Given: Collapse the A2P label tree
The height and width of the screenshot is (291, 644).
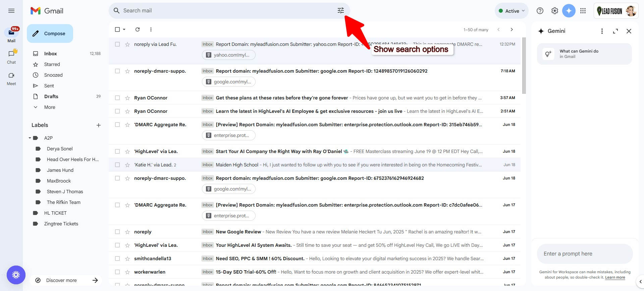Looking at the screenshot, I should [x=30, y=138].
